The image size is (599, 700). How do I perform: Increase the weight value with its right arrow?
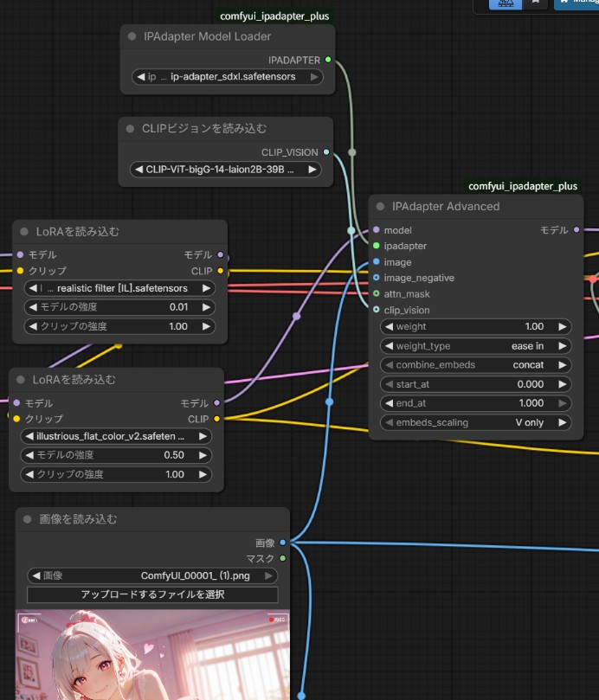(x=562, y=327)
